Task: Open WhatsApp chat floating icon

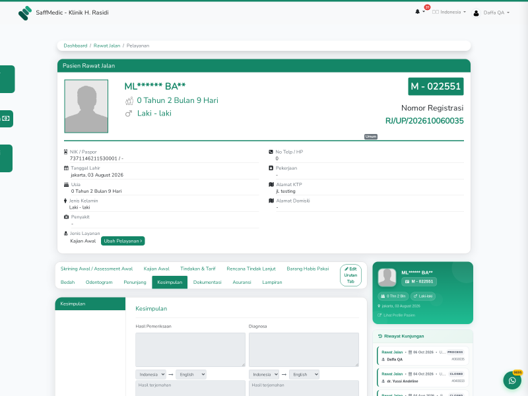Action: pyautogui.click(x=512, y=380)
